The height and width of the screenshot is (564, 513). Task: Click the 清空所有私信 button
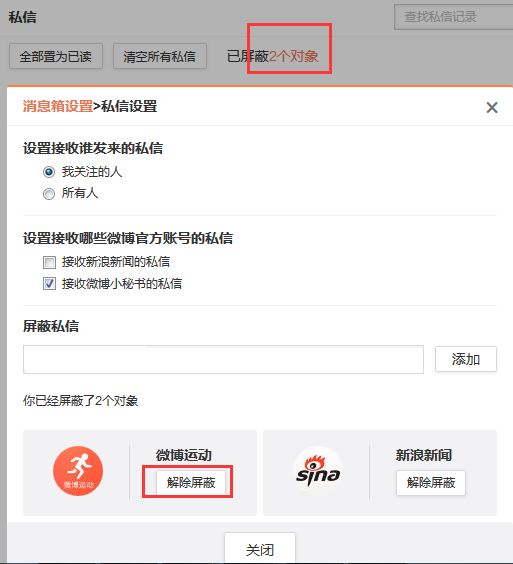(x=160, y=56)
